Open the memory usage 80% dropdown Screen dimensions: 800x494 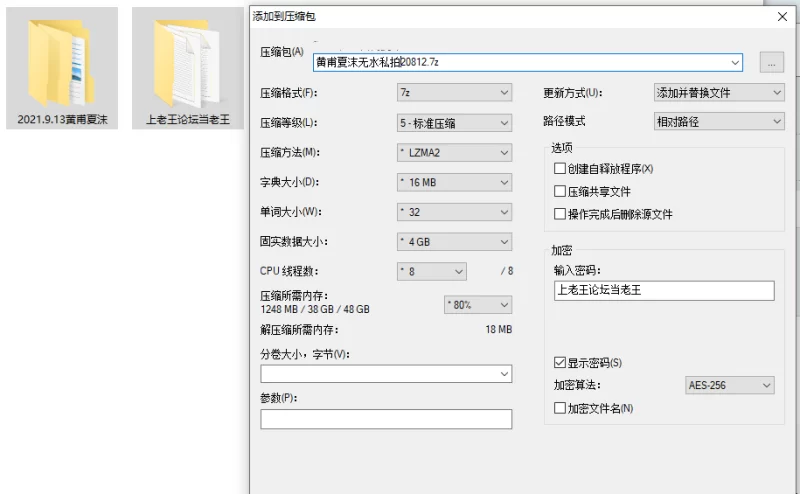[x=478, y=305]
